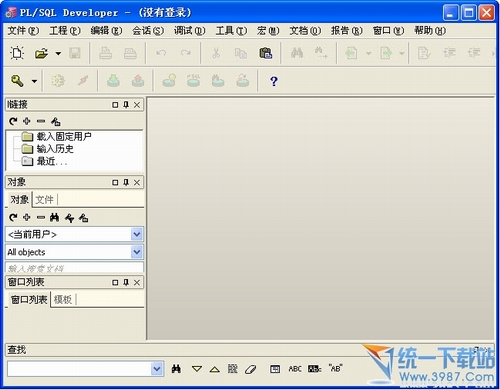
Task: Toggle the ABC case sensitive option
Action: click(295, 369)
